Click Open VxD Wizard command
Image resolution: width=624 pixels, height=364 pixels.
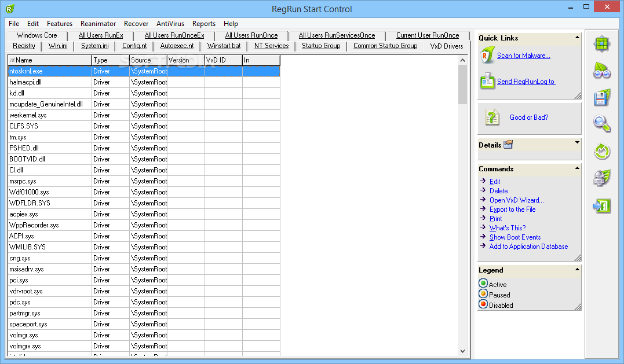tap(517, 200)
